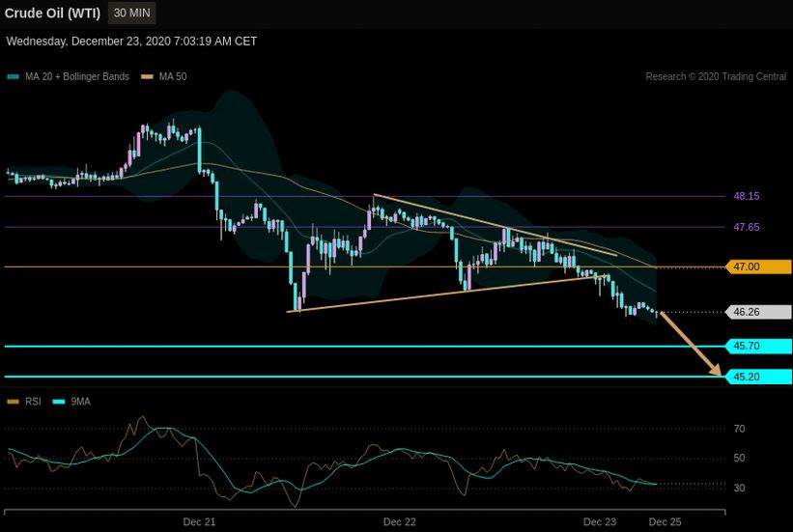Select the 46.26 current price tag
Screen dimensions: 793x532
tap(758, 312)
